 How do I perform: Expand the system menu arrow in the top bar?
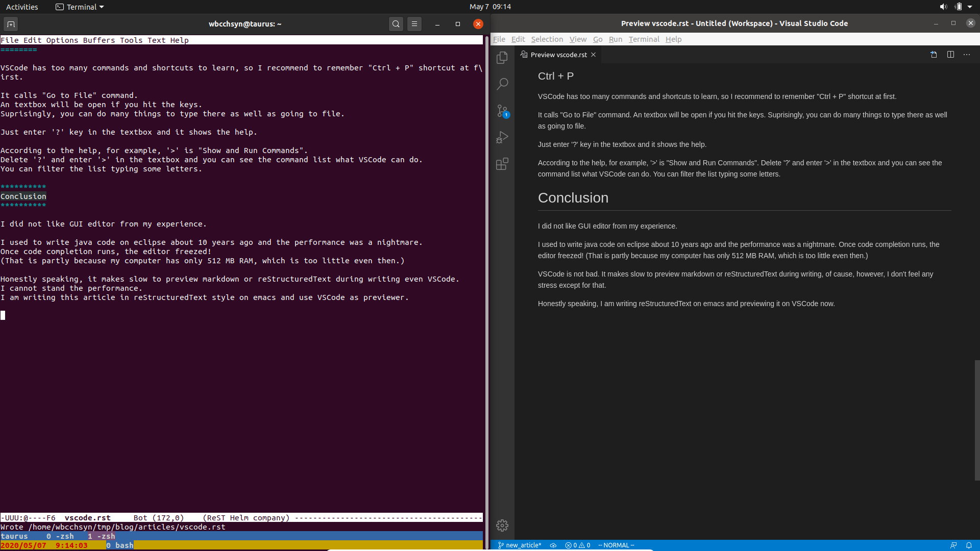click(x=970, y=7)
